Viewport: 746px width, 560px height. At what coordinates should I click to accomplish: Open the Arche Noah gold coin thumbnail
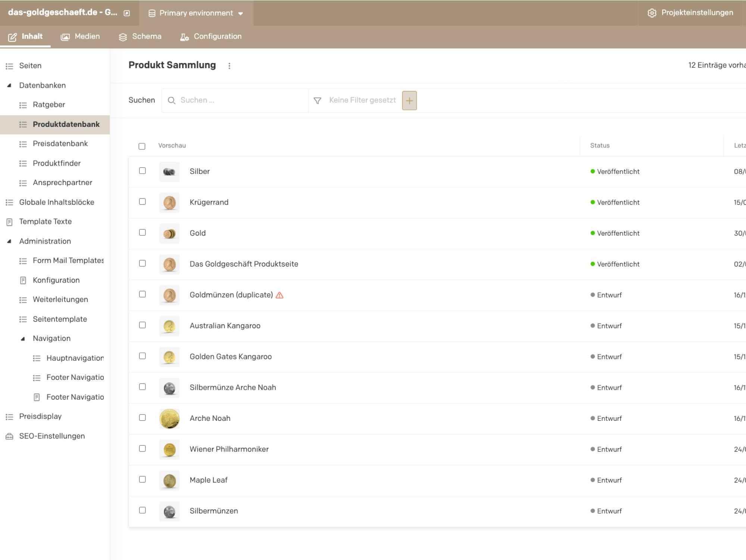pyautogui.click(x=169, y=419)
